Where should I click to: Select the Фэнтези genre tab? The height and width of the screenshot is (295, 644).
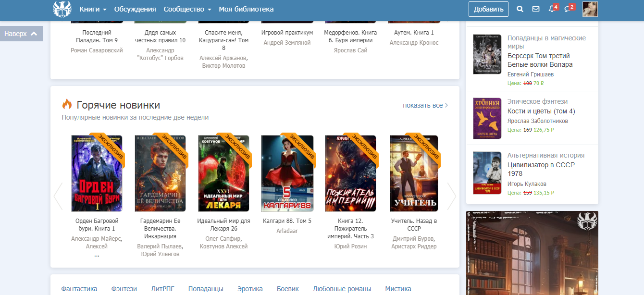124,289
